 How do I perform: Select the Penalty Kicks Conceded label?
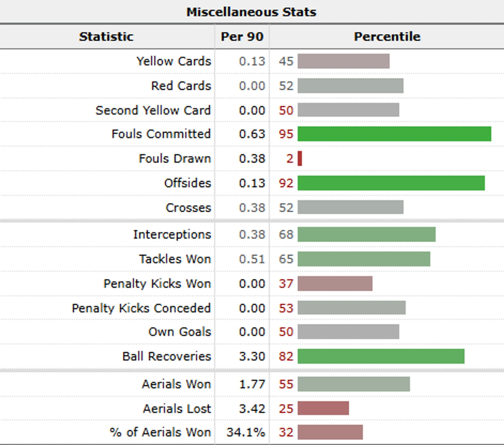pos(141,308)
